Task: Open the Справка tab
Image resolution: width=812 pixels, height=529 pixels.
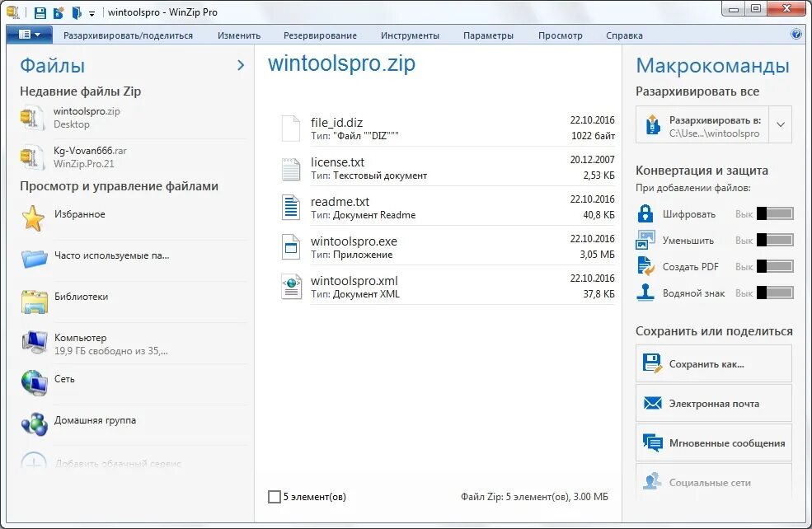Action: point(624,35)
